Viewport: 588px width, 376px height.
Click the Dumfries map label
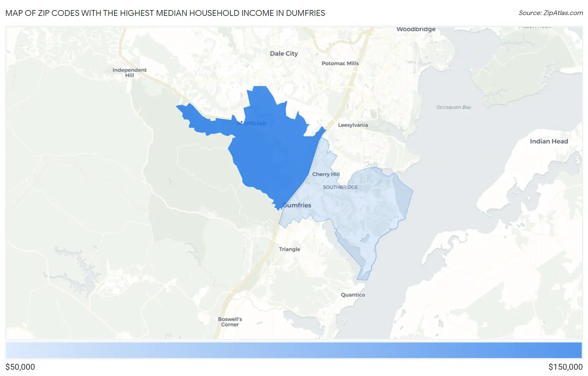297,205
